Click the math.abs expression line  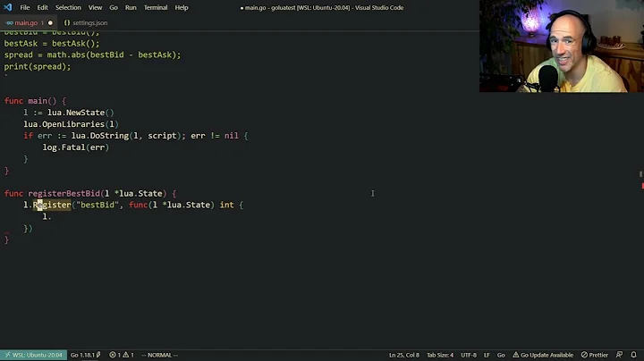pos(92,55)
